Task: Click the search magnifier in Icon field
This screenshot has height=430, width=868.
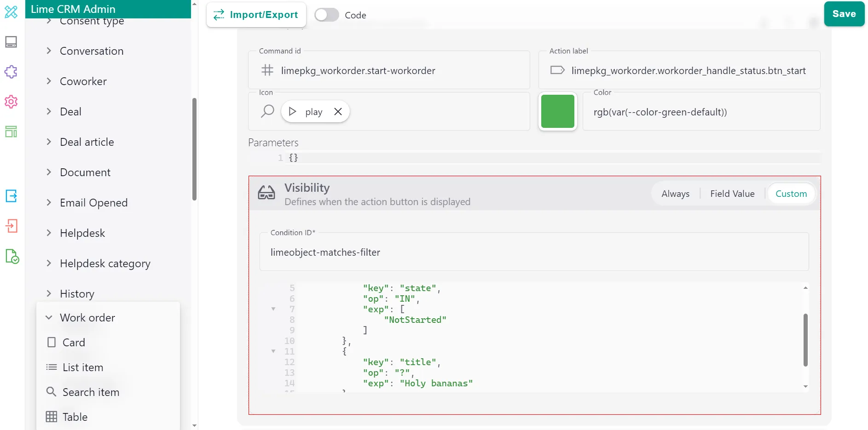Action: point(267,111)
